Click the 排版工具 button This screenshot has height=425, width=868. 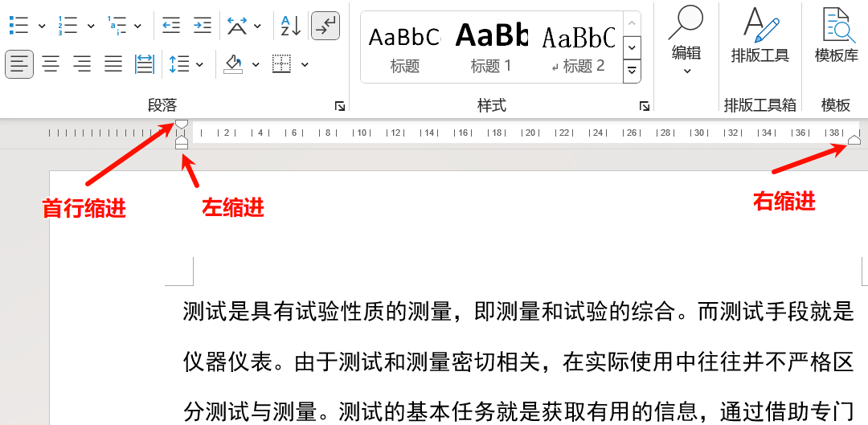(x=759, y=36)
